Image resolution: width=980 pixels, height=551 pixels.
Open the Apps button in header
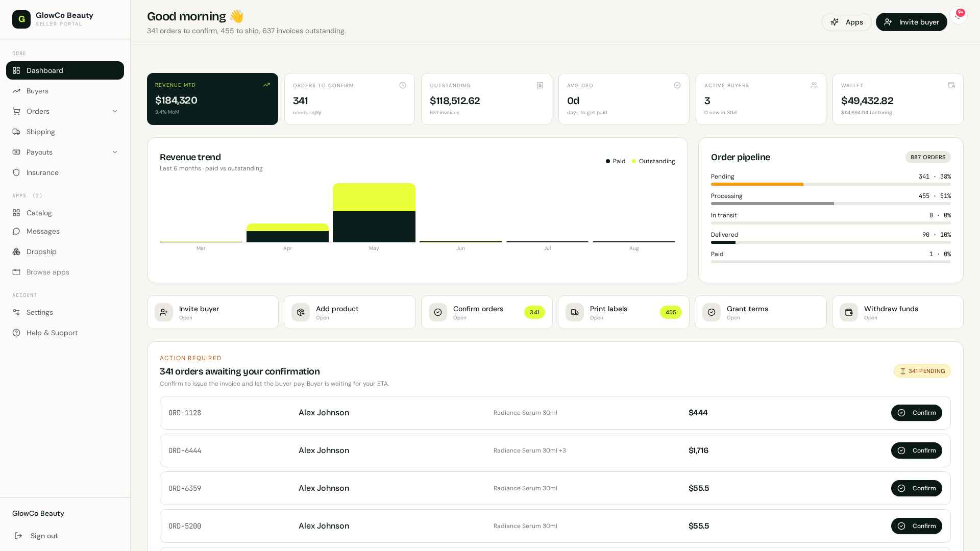[847, 22]
